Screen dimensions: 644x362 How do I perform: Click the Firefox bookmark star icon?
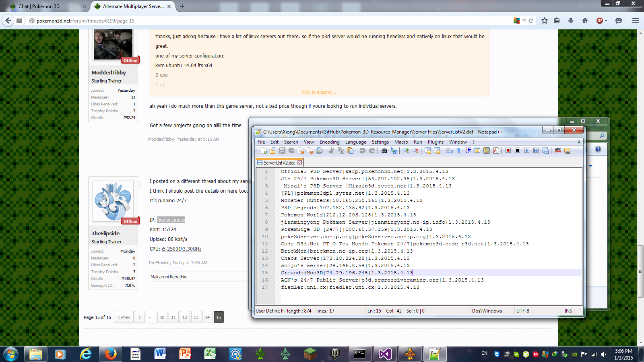pyautogui.click(x=545, y=21)
